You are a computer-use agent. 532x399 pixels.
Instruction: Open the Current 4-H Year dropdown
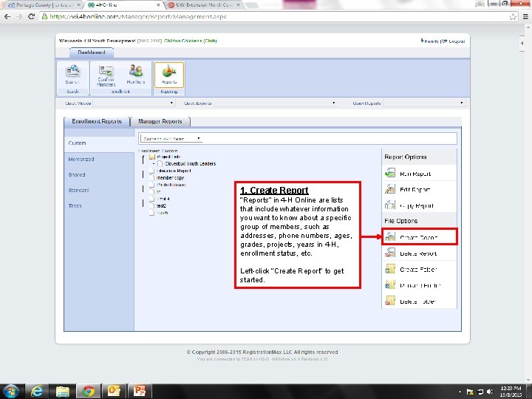(x=171, y=138)
